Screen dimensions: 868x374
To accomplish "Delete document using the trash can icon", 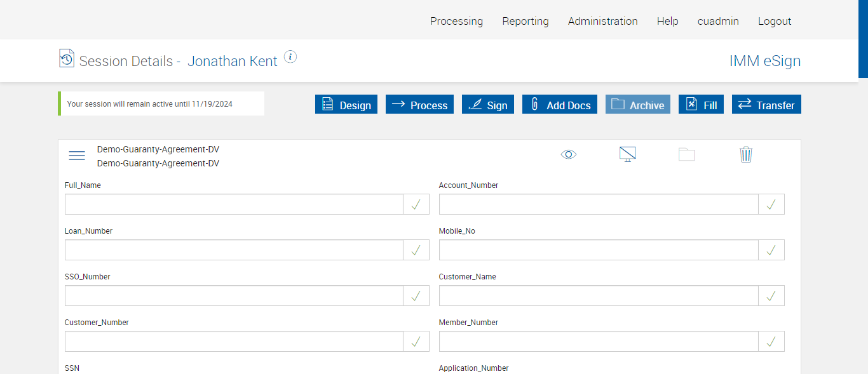I will [x=746, y=154].
